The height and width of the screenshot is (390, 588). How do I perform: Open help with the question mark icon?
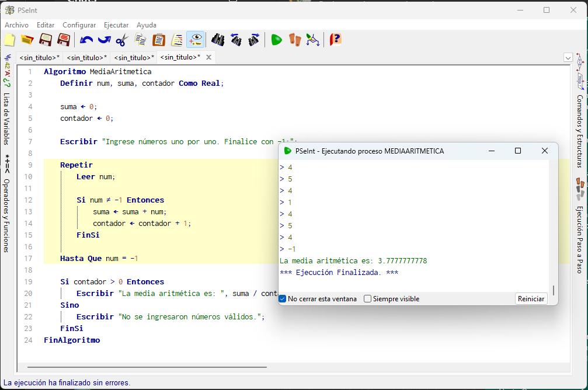click(x=335, y=40)
